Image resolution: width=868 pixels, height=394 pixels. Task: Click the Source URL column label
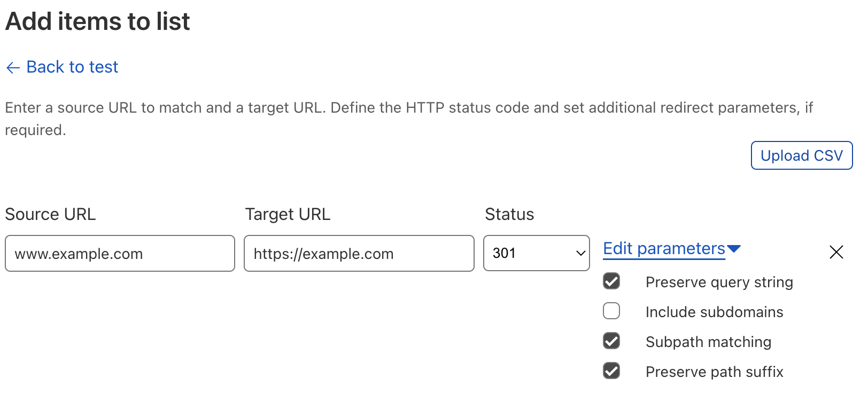coord(50,214)
